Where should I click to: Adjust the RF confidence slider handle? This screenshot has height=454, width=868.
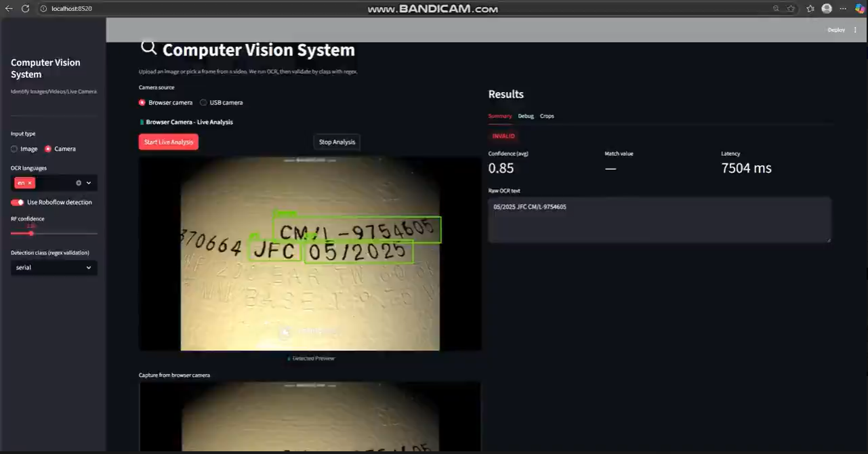pyautogui.click(x=31, y=233)
